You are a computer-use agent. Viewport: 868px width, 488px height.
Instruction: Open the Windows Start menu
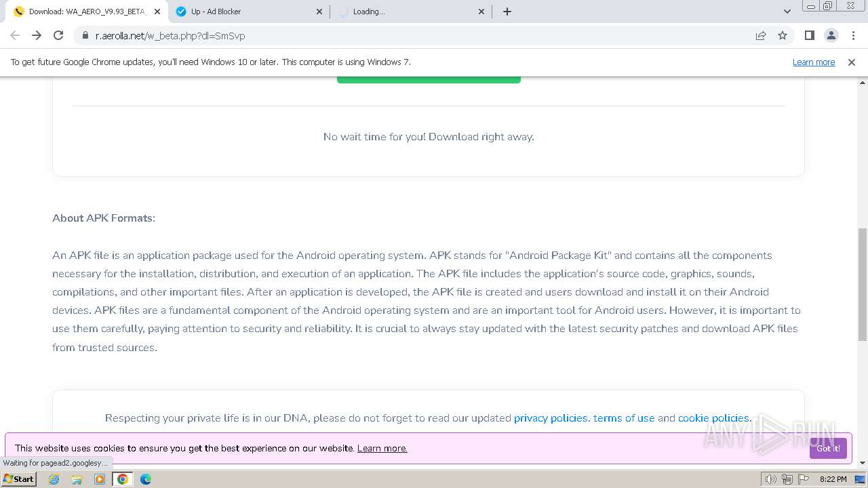point(19,479)
